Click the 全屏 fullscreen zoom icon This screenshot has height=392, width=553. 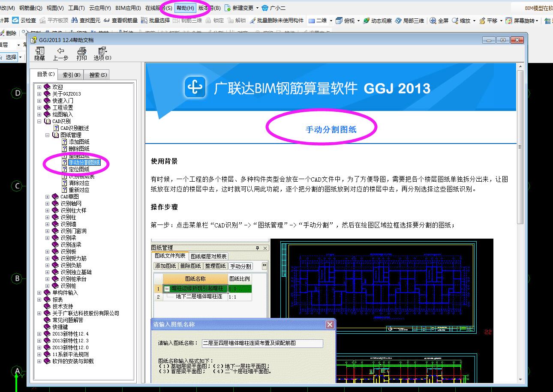(433, 20)
